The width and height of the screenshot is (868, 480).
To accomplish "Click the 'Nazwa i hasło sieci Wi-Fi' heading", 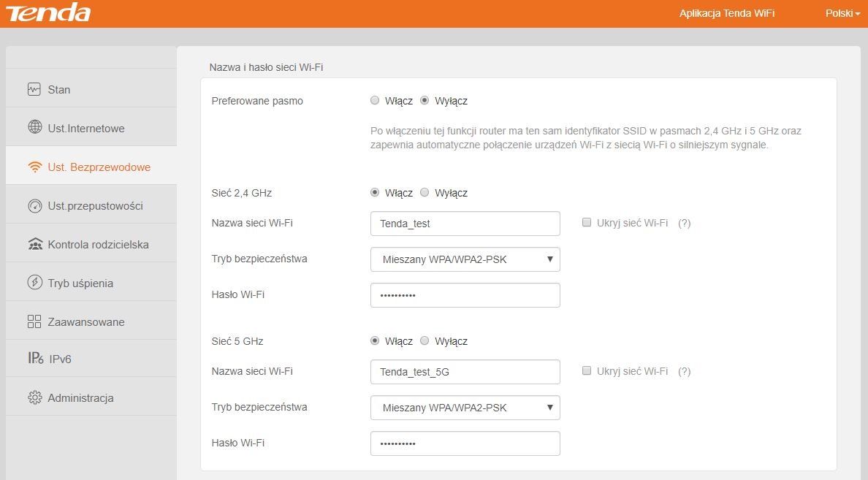I will (266, 67).
